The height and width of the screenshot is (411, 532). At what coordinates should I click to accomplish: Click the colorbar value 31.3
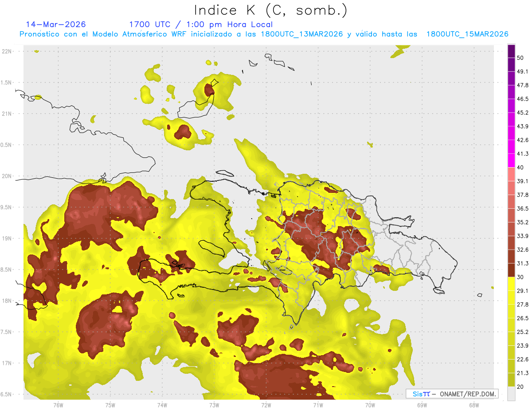(x=523, y=263)
